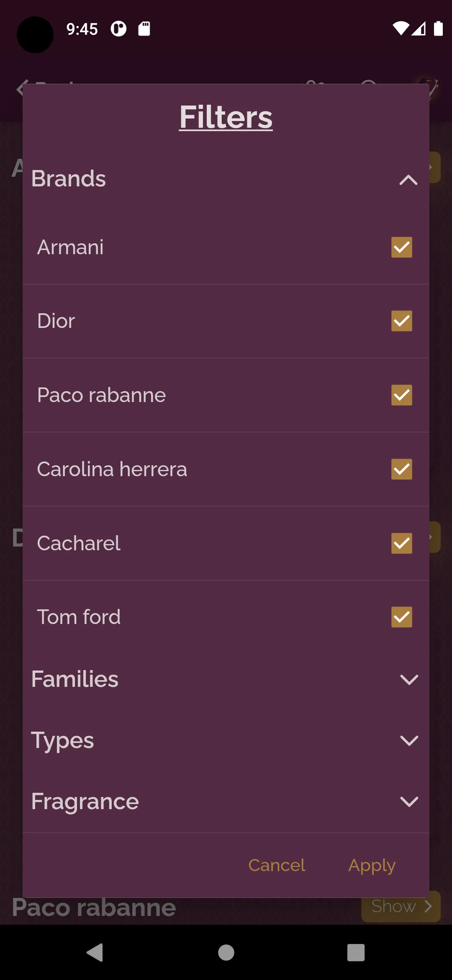Expand the Families section chevron
The height and width of the screenshot is (980, 452).
(409, 679)
